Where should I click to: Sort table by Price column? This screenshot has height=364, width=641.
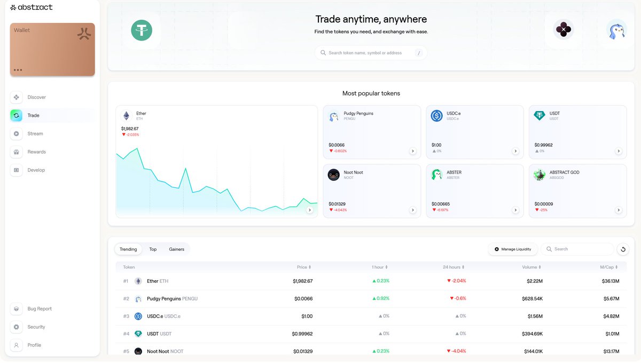(304, 267)
